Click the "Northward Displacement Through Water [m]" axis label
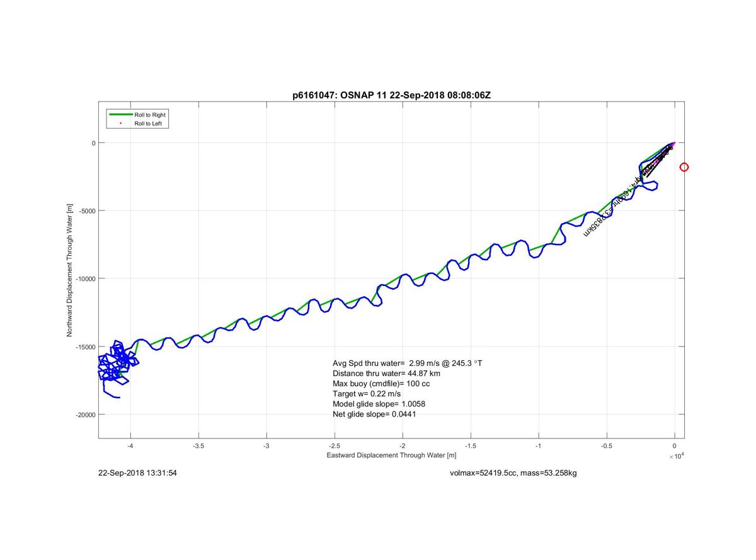Image resolution: width=756 pixels, height=560 pixels. [x=71, y=270]
